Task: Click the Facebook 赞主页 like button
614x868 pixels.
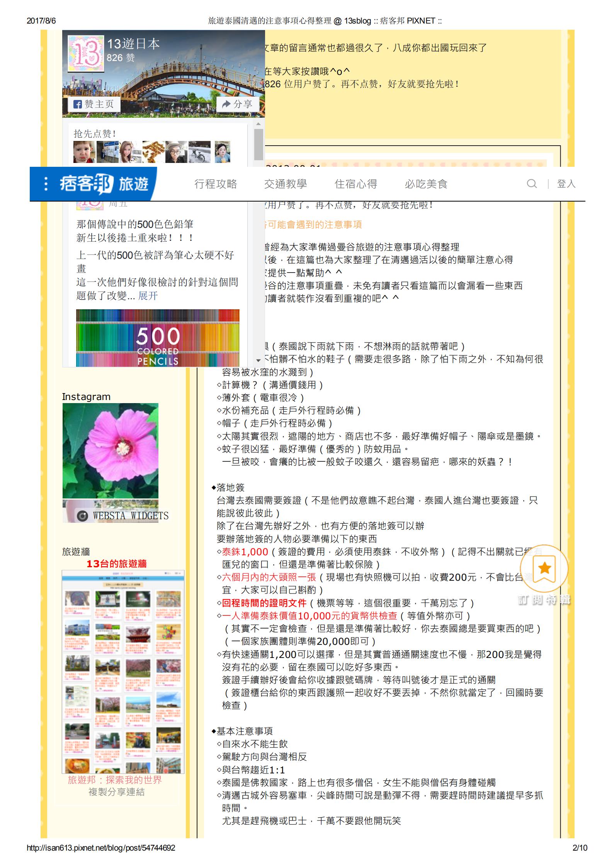Action: point(94,104)
